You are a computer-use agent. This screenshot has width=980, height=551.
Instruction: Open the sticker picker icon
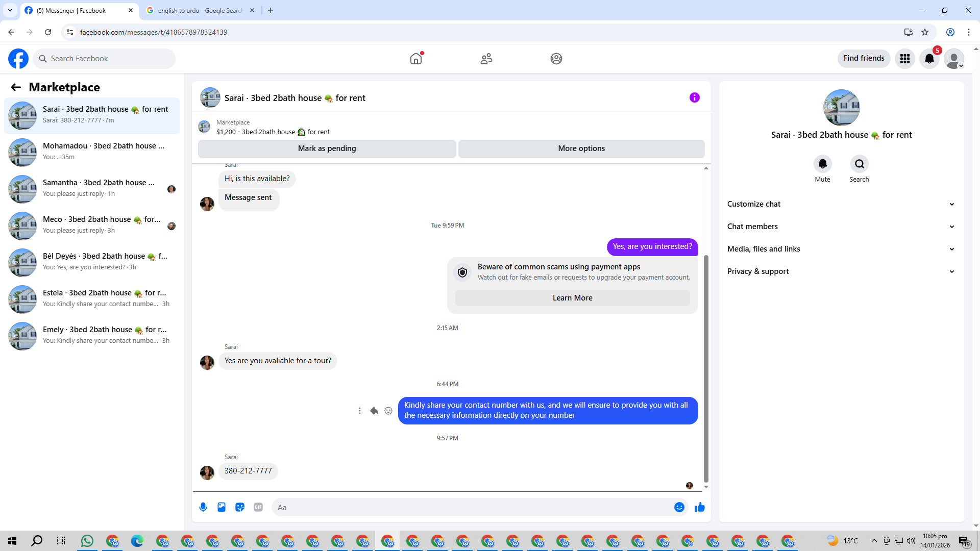[240, 507]
